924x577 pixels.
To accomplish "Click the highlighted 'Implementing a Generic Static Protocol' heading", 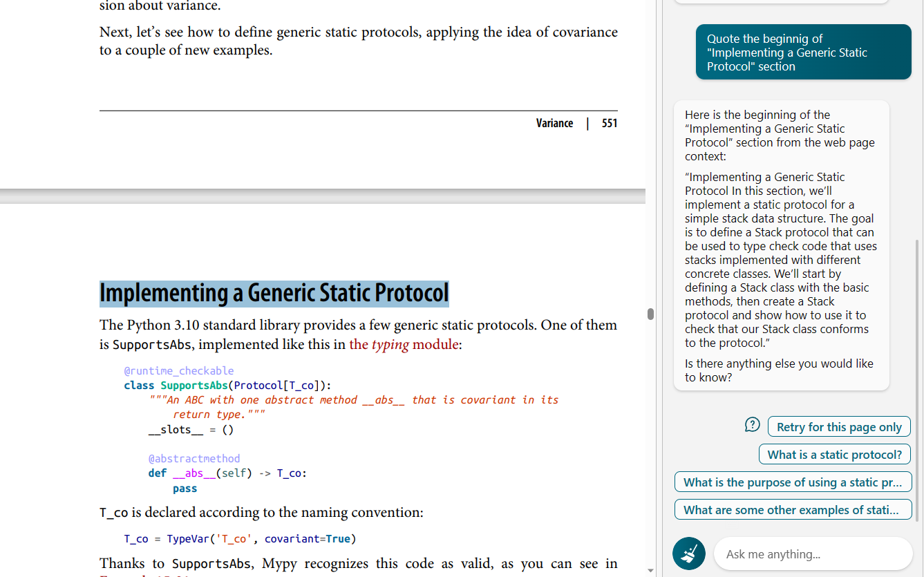I will pyautogui.click(x=274, y=294).
